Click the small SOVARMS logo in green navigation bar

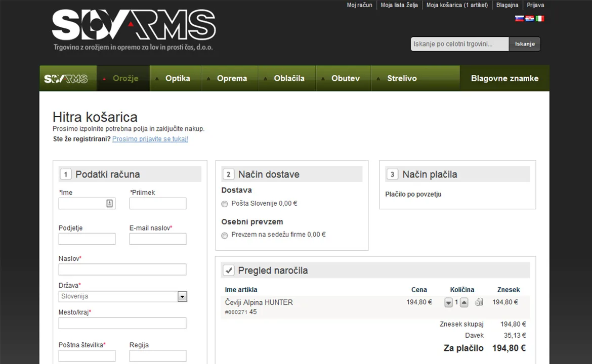click(x=66, y=78)
